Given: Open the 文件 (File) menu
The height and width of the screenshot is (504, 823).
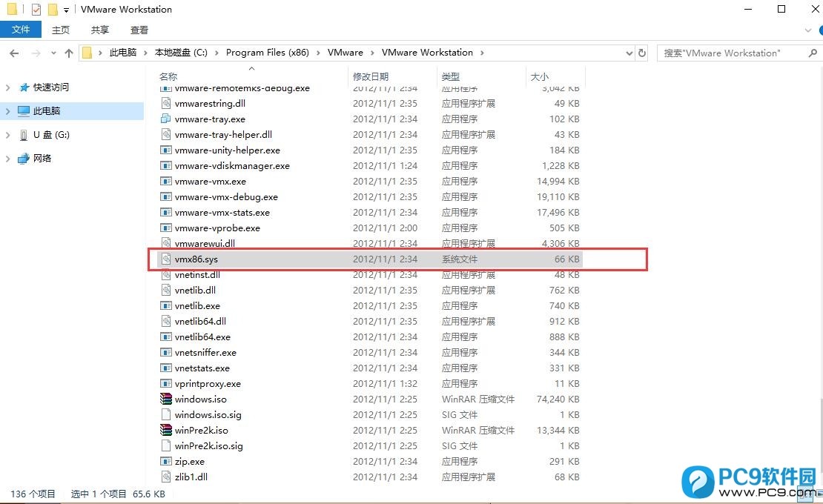Looking at the screenshot, I should coord(21,30).
